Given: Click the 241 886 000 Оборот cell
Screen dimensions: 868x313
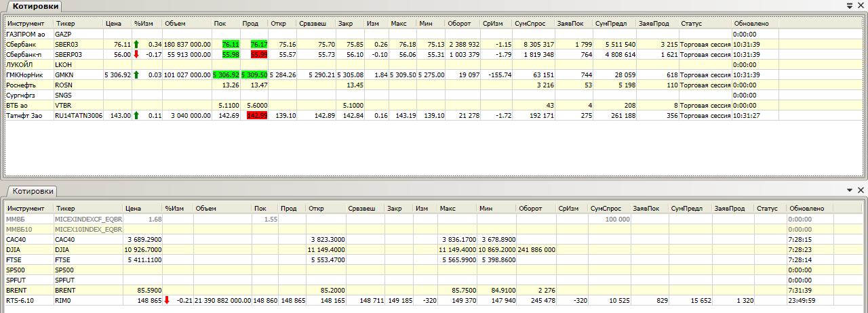Looking at the screenshot, I should [x=536, y=249].
